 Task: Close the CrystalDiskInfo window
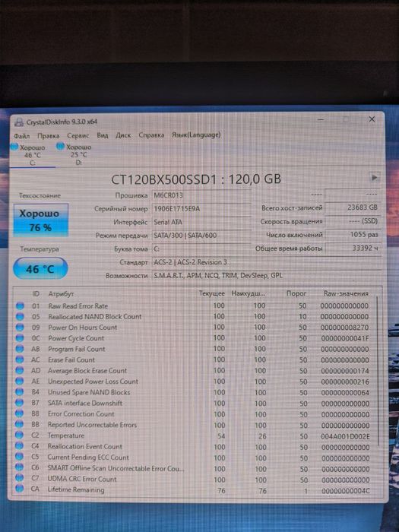372,119
